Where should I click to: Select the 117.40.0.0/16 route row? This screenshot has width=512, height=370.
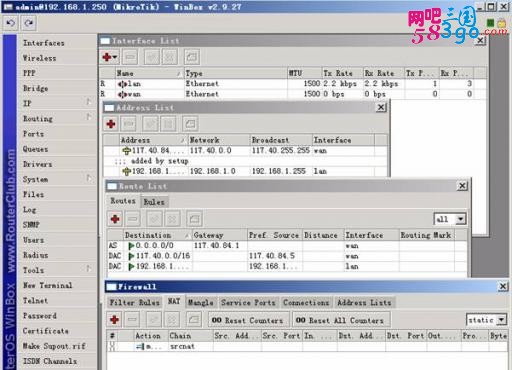(x=287, y=256)
